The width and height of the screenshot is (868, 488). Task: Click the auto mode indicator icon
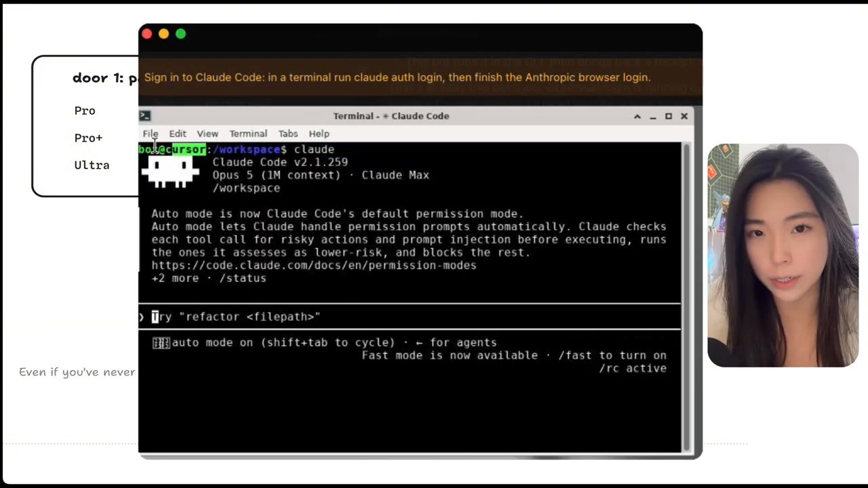[161, 343]
